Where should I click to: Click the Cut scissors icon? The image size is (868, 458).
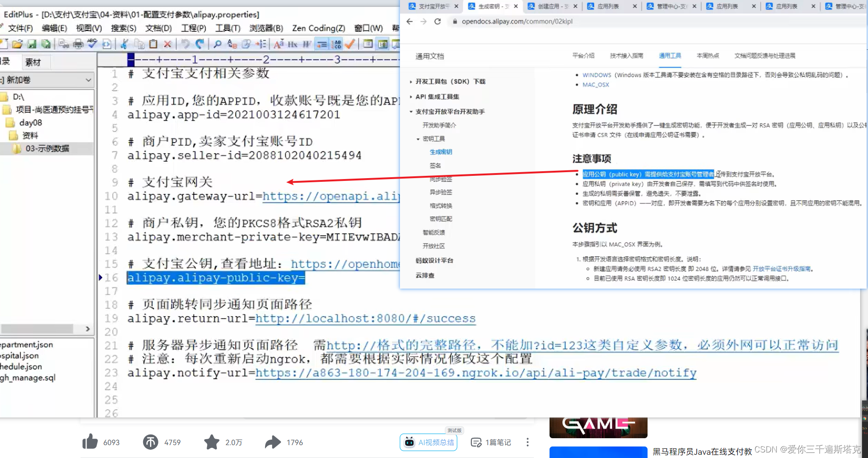[124, 44]
